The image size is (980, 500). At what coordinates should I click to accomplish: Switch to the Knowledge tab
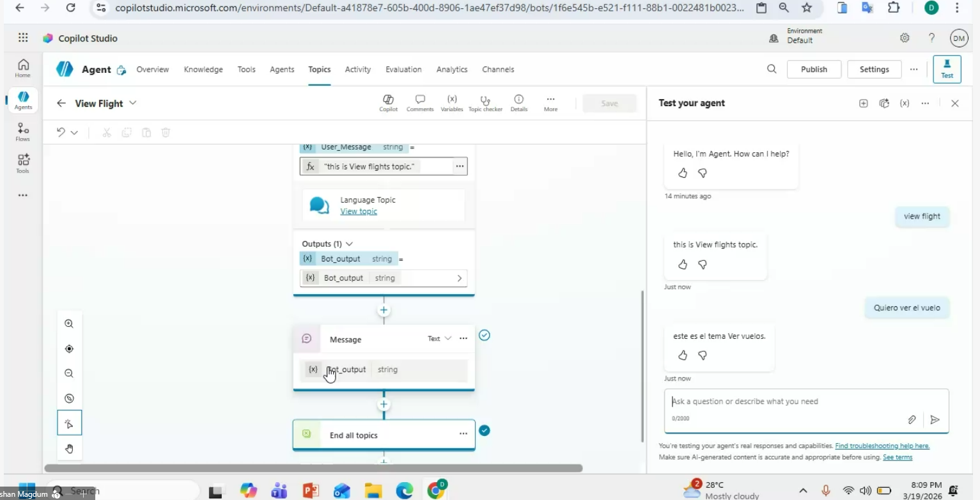(x=203, y=70)
